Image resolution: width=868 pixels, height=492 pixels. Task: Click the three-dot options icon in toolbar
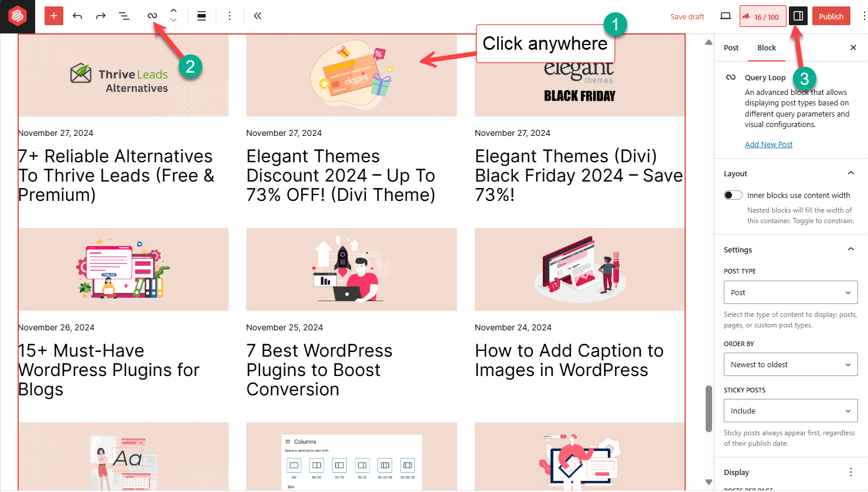[230, 16]
